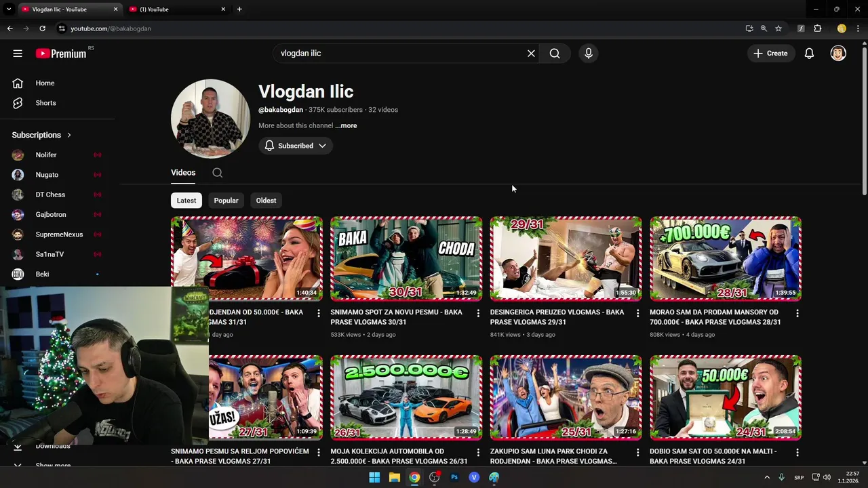
Task: Open video title MOJA KOLEKCIJA AUTOMOBILA
Action: [x=399, y=456]
